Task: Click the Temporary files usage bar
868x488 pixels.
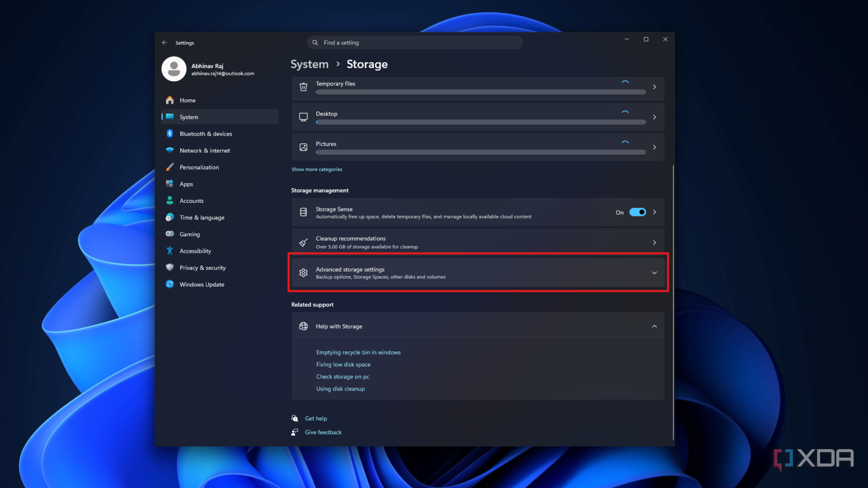Action: [x=481, y=92]
